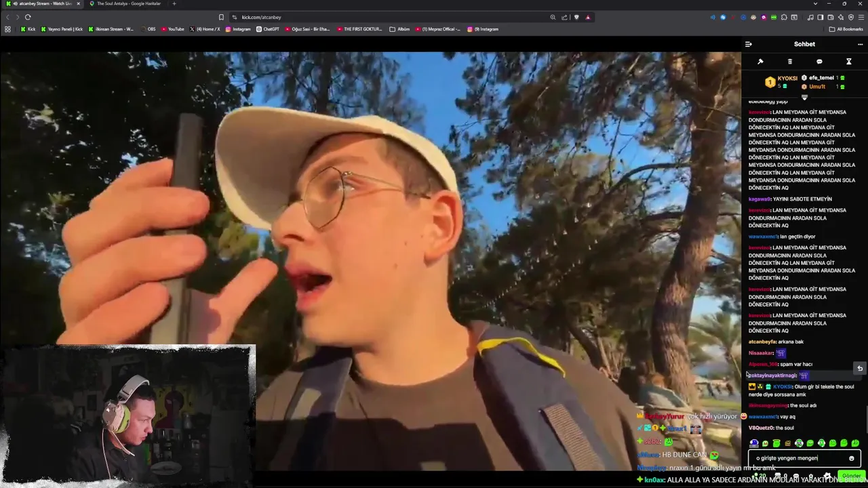Open the Yayıncı Paneli | Kick bookmark
The height and width of the screenshot is (488, 868).
click(x=62, y=29)
